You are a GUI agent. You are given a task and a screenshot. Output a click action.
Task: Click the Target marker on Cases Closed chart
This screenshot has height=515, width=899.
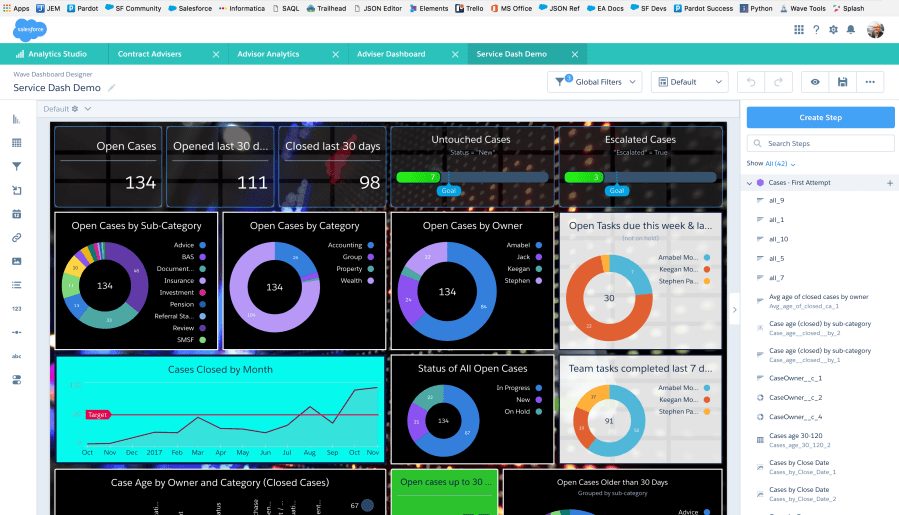pyautogui.click(x=97, y=415)
